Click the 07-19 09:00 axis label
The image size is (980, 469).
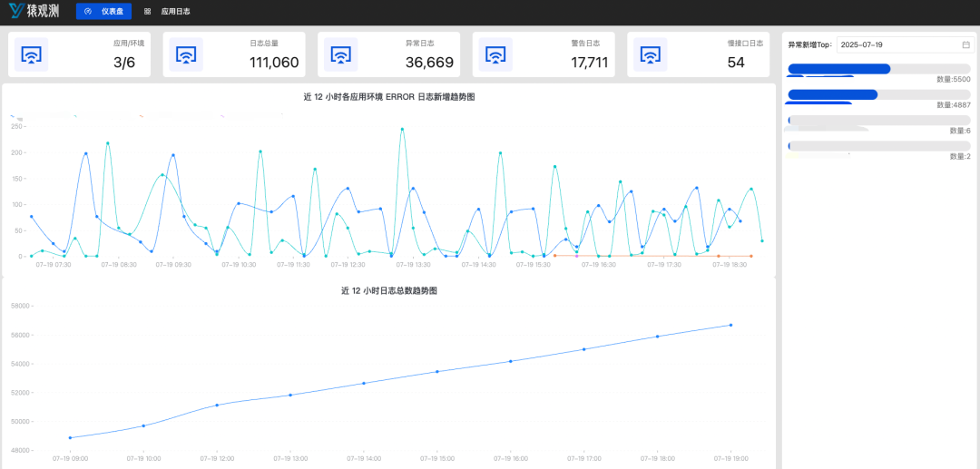point(70,458)
